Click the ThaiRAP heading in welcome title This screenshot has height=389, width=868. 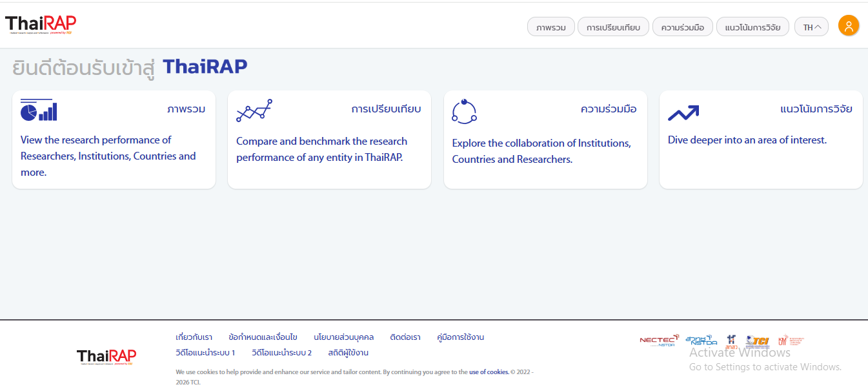pos(205,67)
